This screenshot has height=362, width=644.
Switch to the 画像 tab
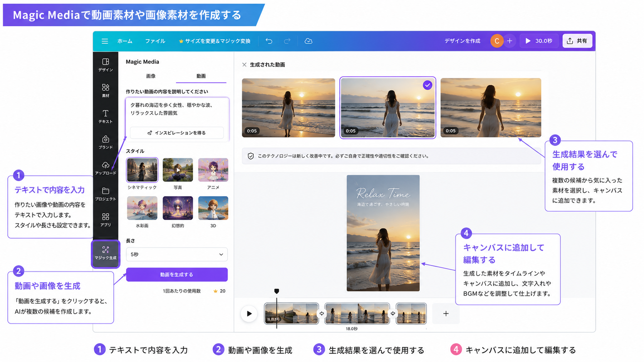point(151,76)
